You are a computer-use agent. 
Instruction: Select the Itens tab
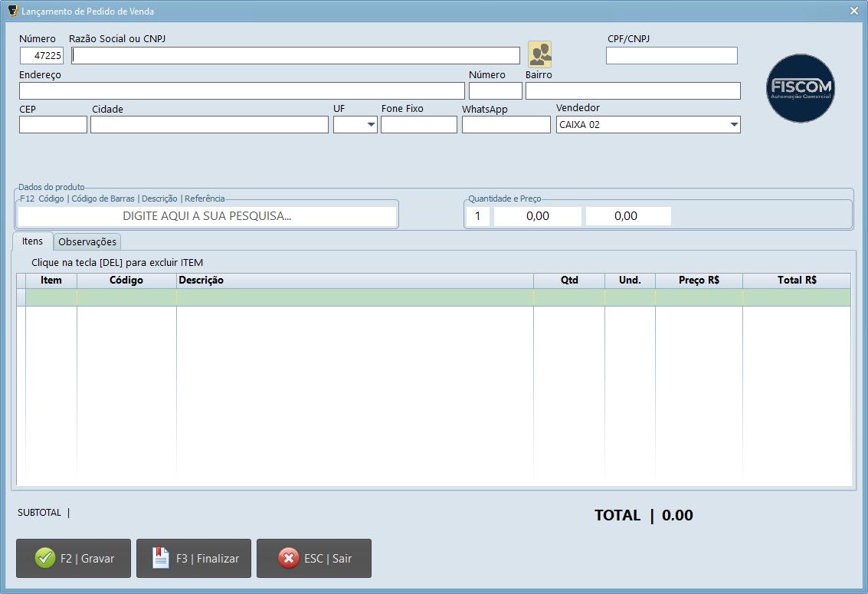click(32, 241)
